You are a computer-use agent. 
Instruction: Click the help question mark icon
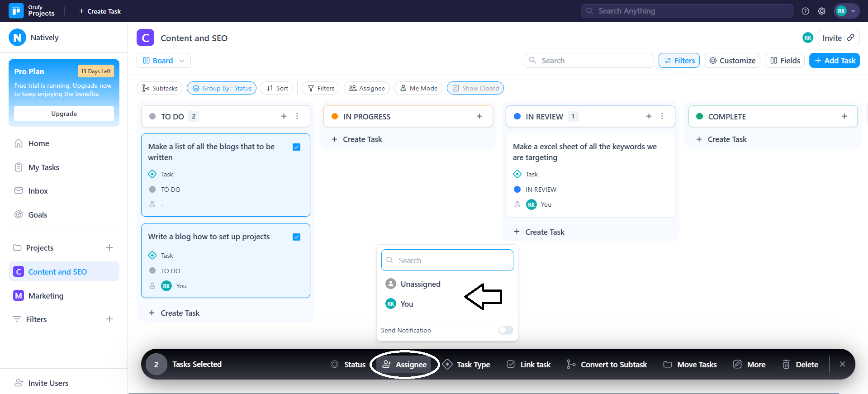click(x=805, y=11)
